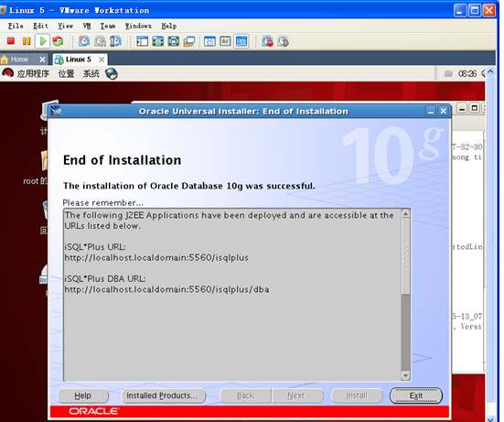Select the Linux 5 tab
504x422 pixels.
pos(79,60)
